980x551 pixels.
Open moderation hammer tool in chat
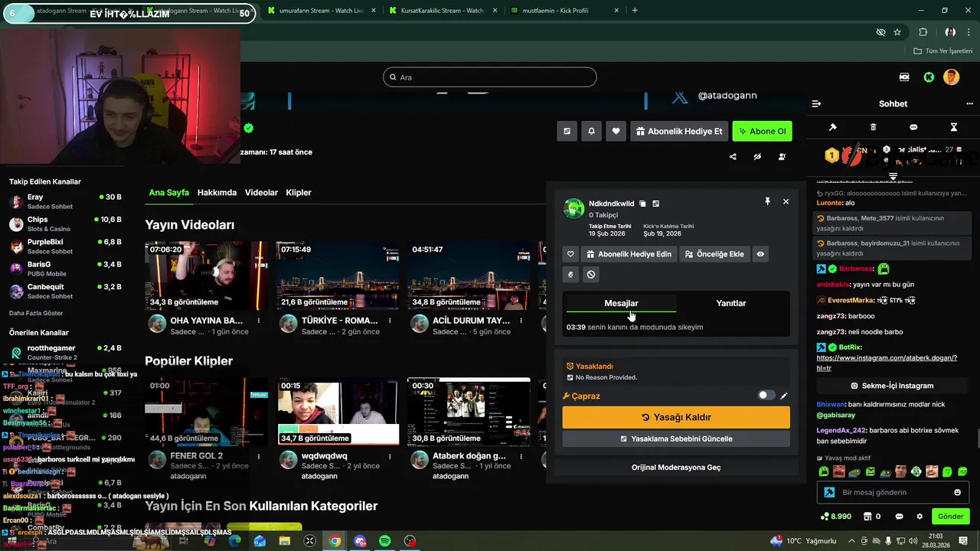pyautogui.click(x=833, y=127)
